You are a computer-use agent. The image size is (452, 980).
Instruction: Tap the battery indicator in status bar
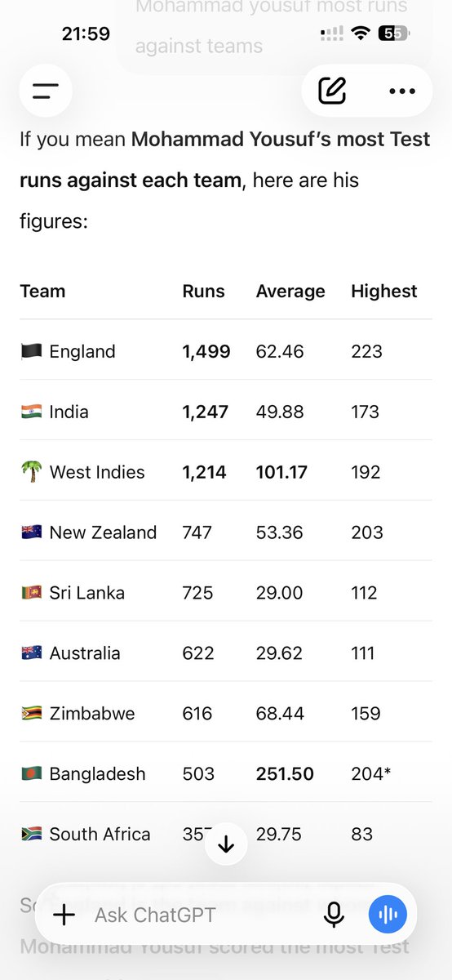pyautogui.click(x=393, y=33)
